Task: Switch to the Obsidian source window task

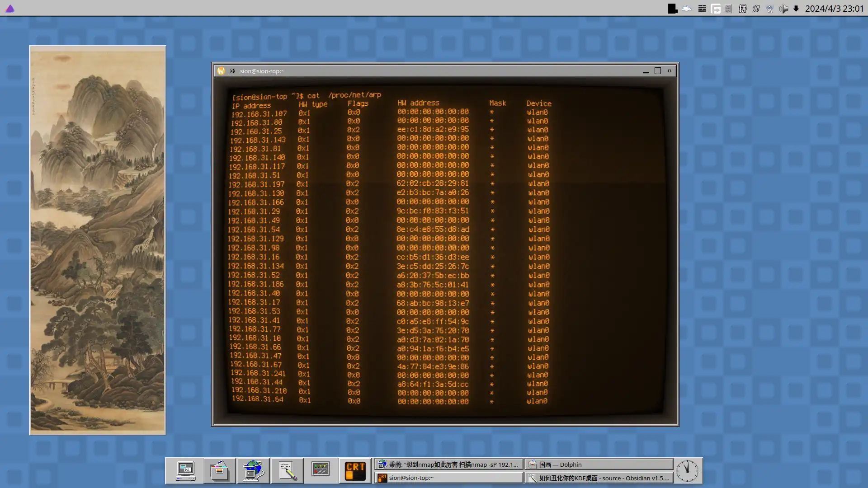Action: [599, 478]
